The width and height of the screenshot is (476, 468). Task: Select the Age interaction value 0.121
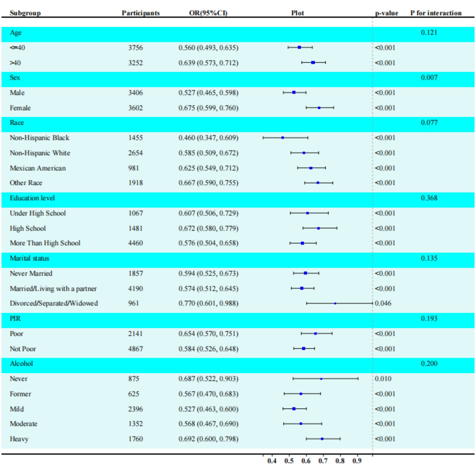click(429, 33)
